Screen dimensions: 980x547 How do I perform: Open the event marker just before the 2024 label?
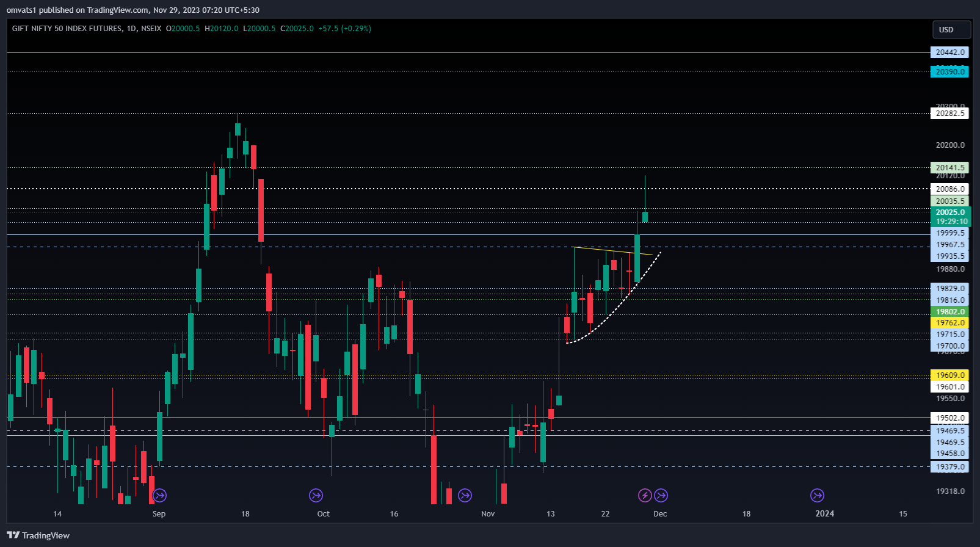[817, 495]
